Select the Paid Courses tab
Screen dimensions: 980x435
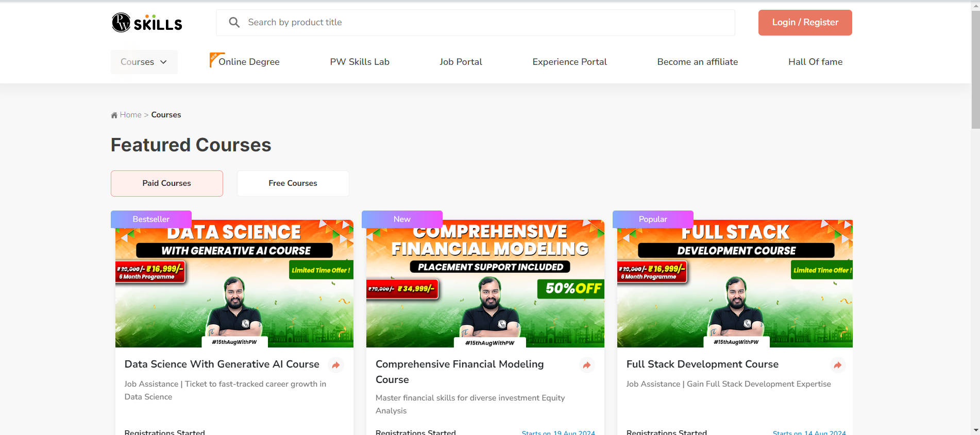(x=167, y=183)
